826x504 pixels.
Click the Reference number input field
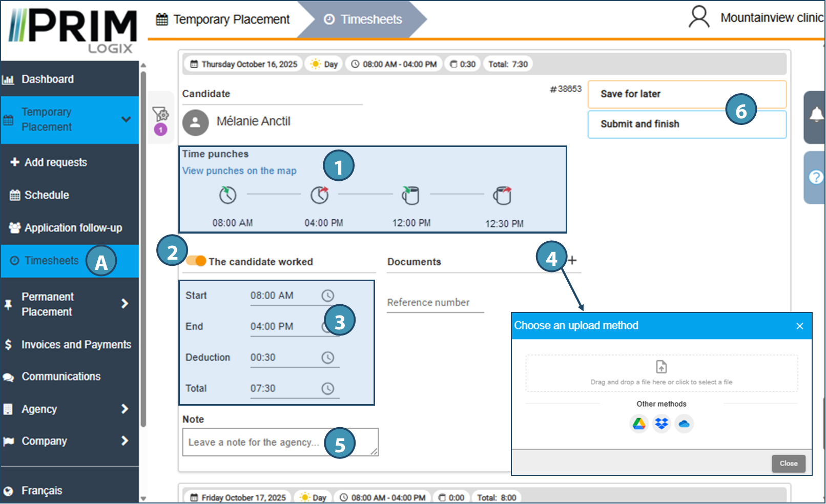tap(435, 303)
